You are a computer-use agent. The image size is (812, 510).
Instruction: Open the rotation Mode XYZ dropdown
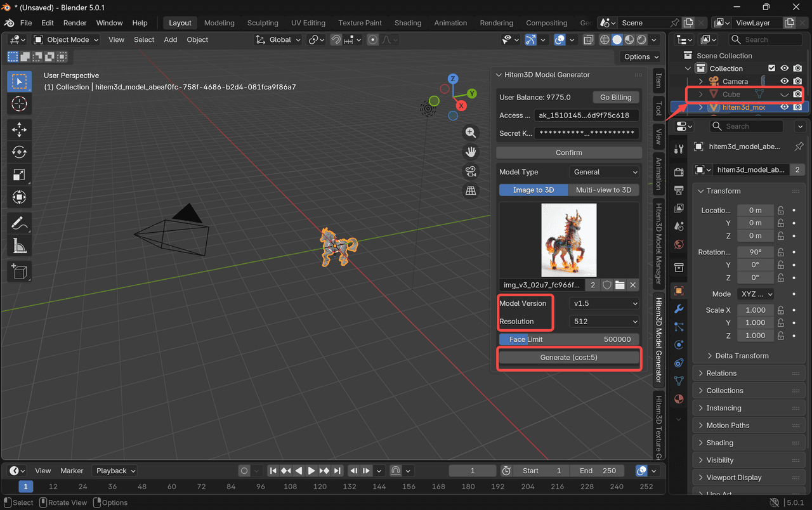pyautogui.click(x=756, y=294)
